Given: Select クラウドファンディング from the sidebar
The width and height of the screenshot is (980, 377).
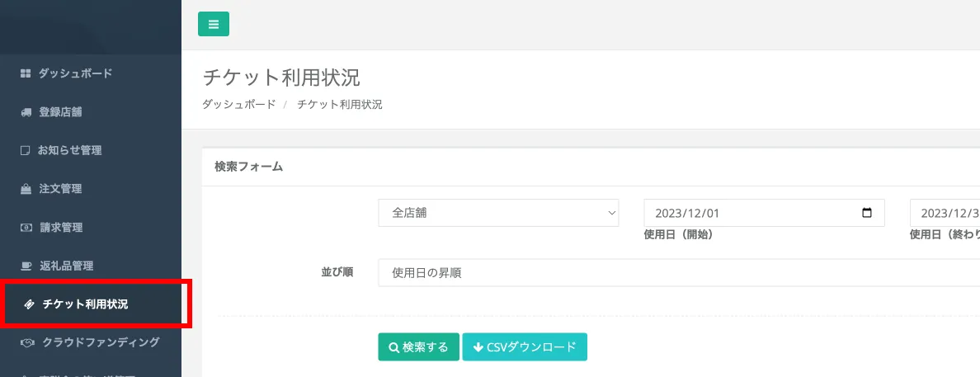Looking at the screenshot, I should [x=100, y=342].
